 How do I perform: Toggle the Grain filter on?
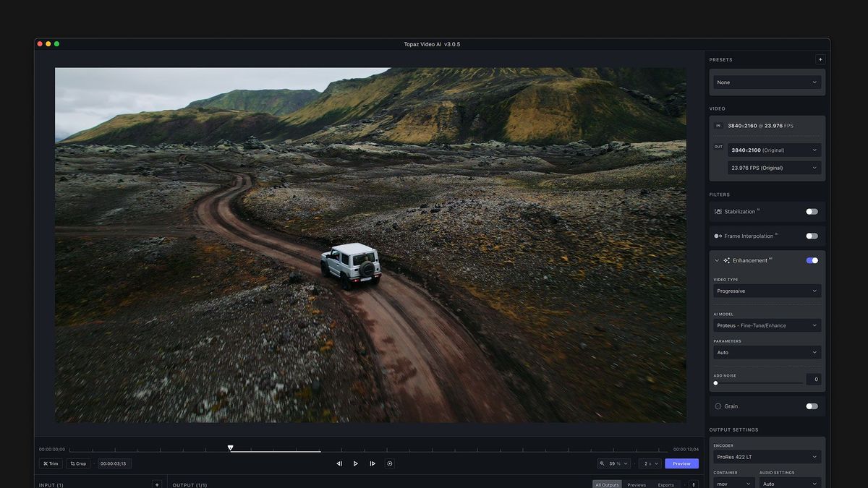pyautogui.click(x=811, y=406)
